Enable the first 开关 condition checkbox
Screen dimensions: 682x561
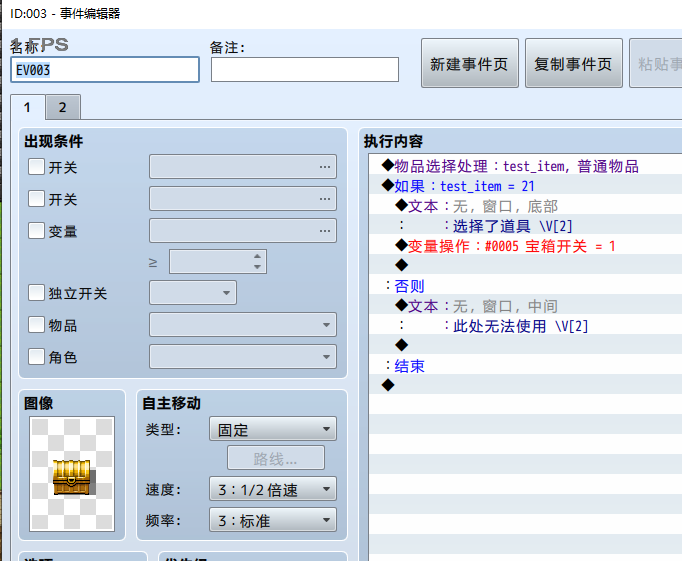coord(36,167)
